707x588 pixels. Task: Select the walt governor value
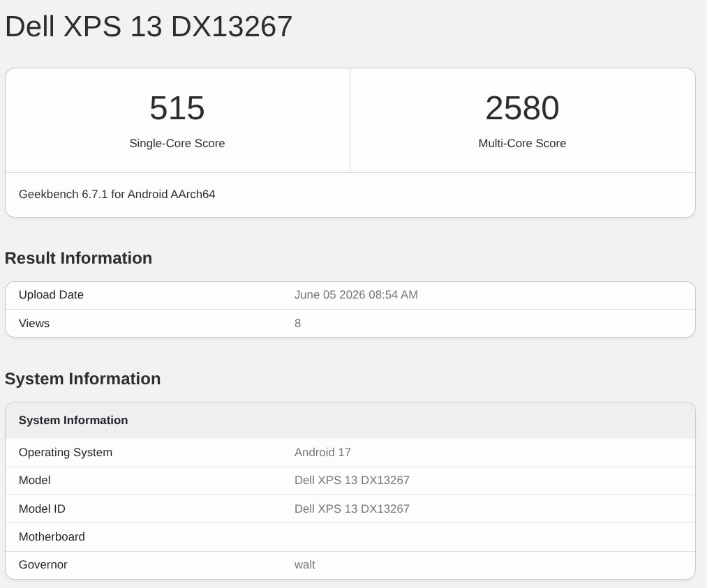point(305,564)
